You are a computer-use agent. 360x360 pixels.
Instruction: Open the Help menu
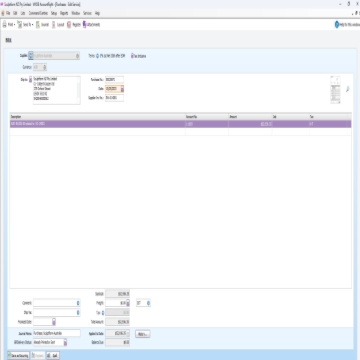(x=97, y=13)
